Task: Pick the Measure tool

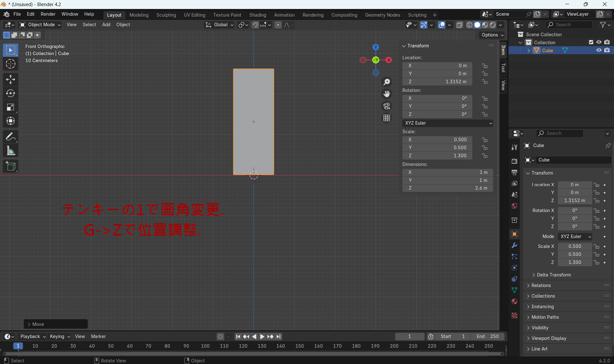Action: point(11,151)
